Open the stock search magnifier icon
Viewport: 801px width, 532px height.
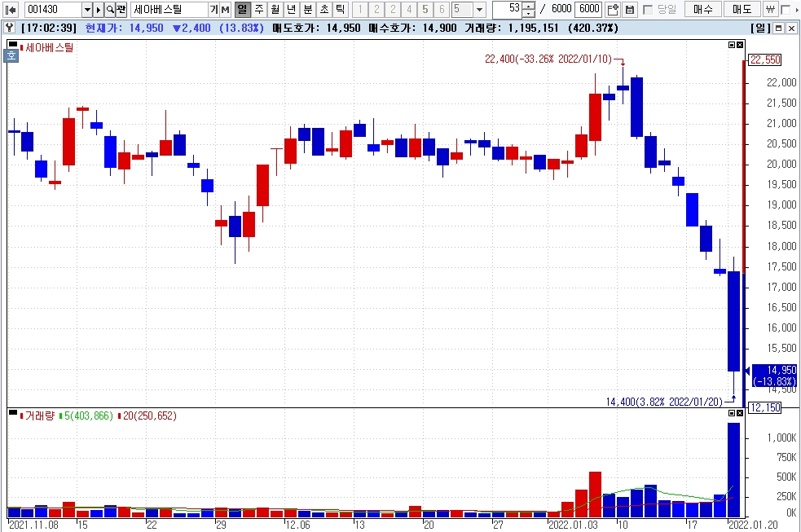click(110, 9)
